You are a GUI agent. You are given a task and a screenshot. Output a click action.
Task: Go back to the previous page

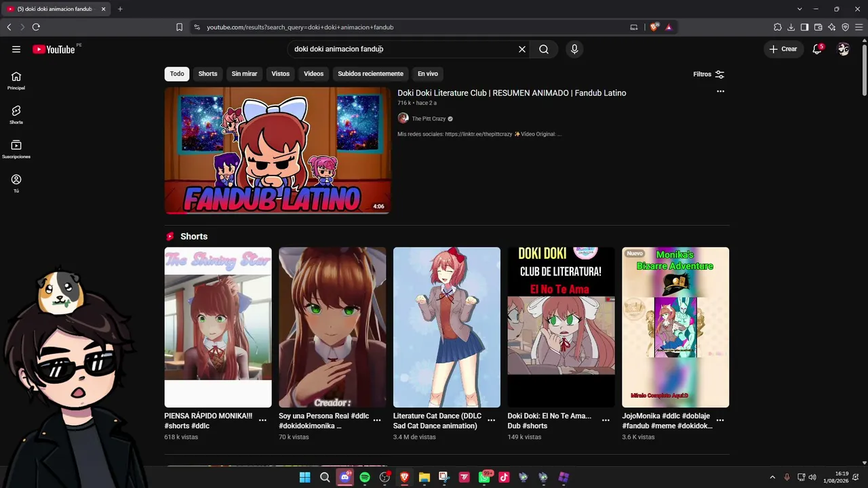click(9, 27)
